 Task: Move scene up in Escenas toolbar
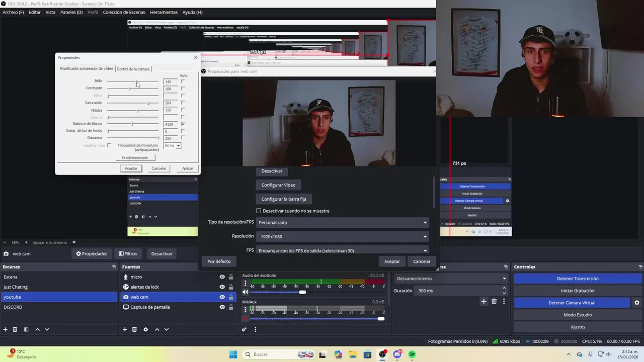tap(37, 329)
